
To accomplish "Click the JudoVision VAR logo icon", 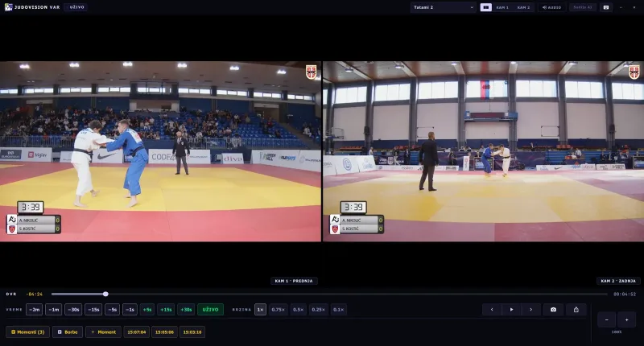I will coord(8,7).
